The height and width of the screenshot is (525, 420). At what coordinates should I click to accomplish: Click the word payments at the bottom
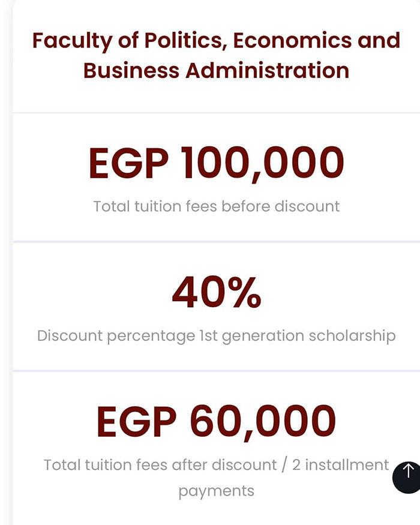pyautogui.click(x=216, y=491)
